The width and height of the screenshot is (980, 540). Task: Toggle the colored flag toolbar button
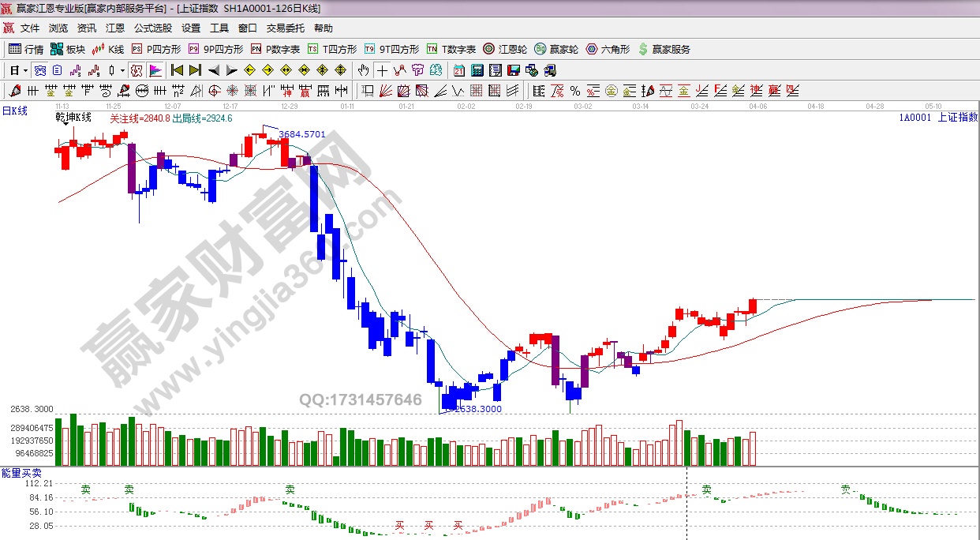[155, 70]
